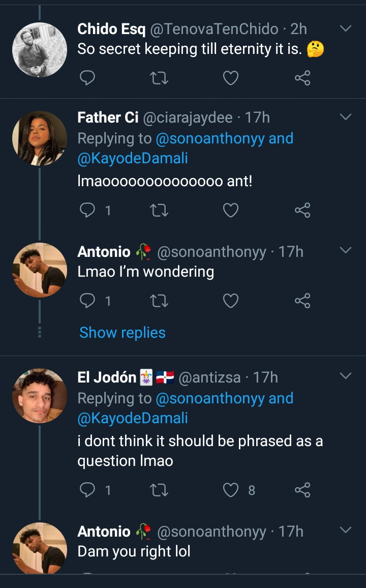This screenshot has width=366, height=588.
Task: Open El Jodón's profile name
Action: click(x=107, y=377)
